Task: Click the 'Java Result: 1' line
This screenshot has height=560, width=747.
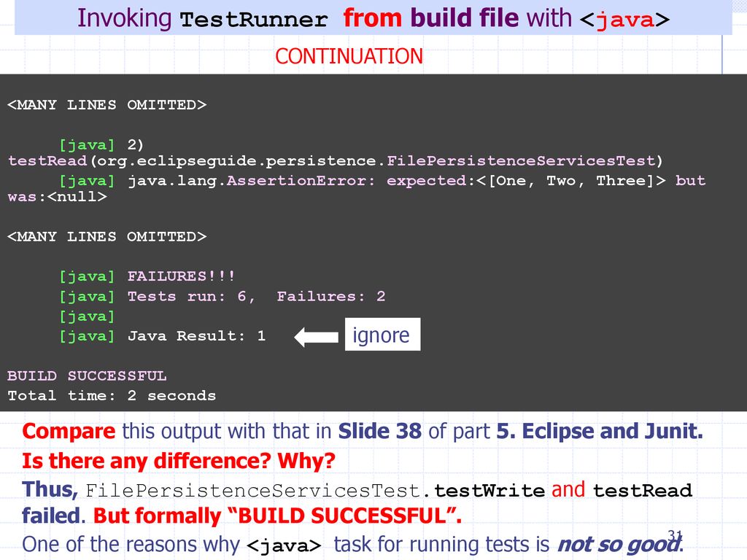Action: pyautogui.click(x=162, y=336)
